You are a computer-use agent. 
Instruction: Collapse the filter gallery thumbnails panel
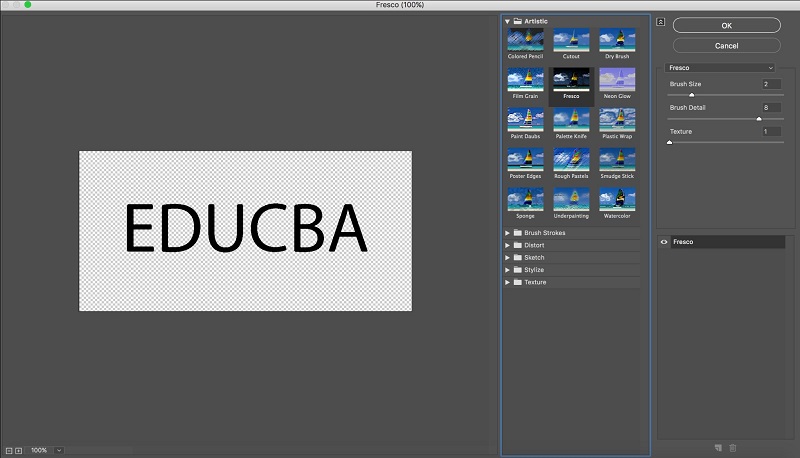pyautogui.click(x=661, y=22)
